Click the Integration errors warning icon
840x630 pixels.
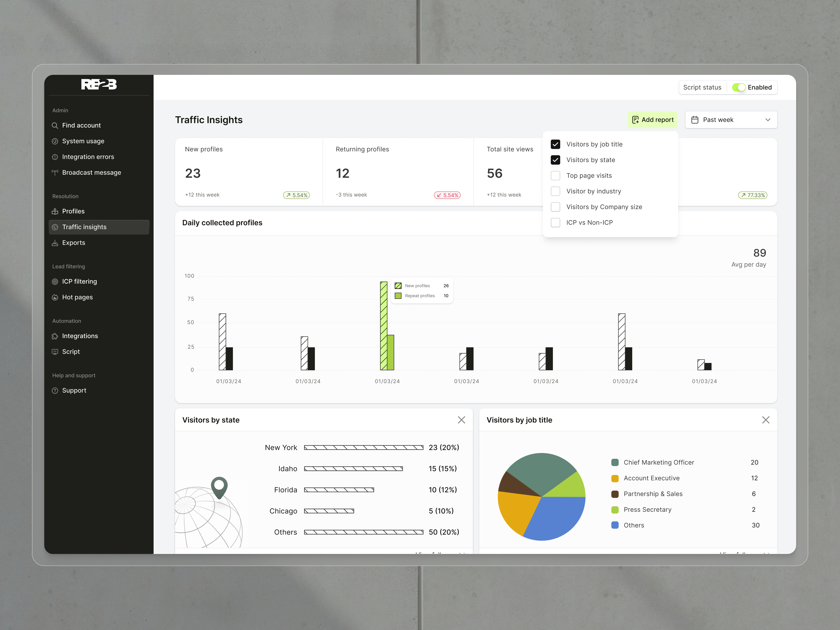coord(55,156)
